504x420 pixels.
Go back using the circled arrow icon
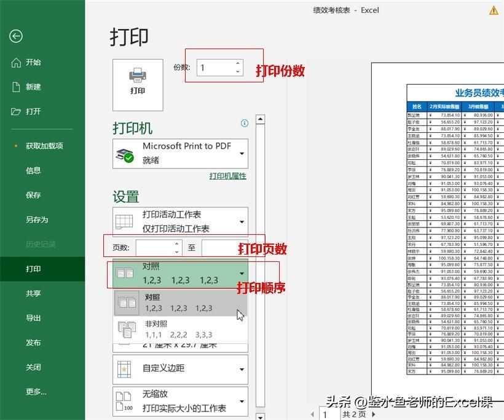click(x=16, y=36)
